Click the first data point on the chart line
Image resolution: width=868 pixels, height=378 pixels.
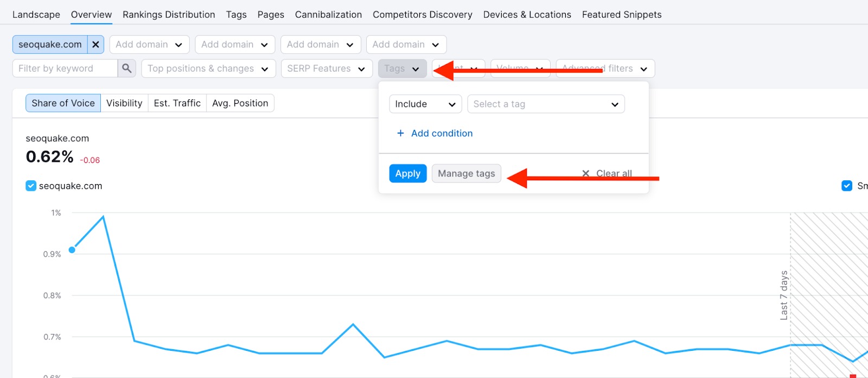pos(72,250)
